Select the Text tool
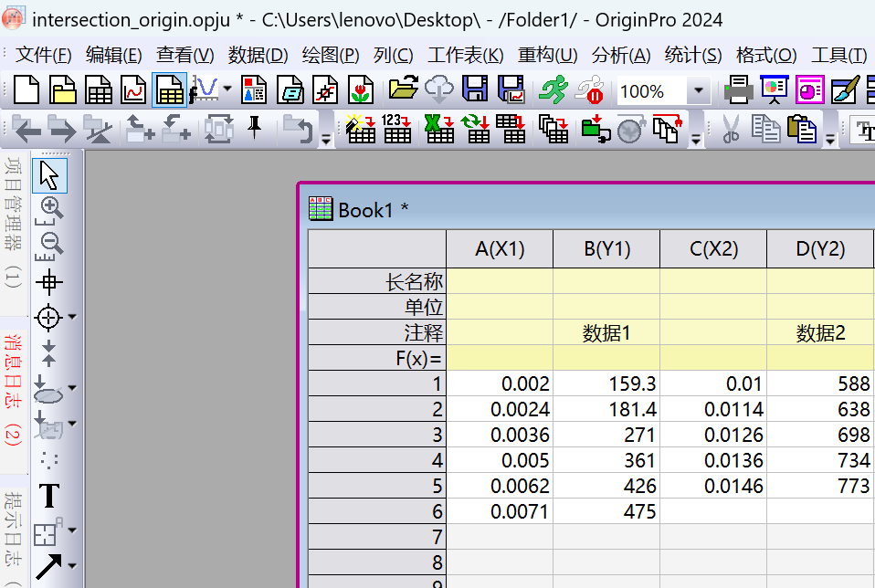875x588 pixels. tap(49, 496)
